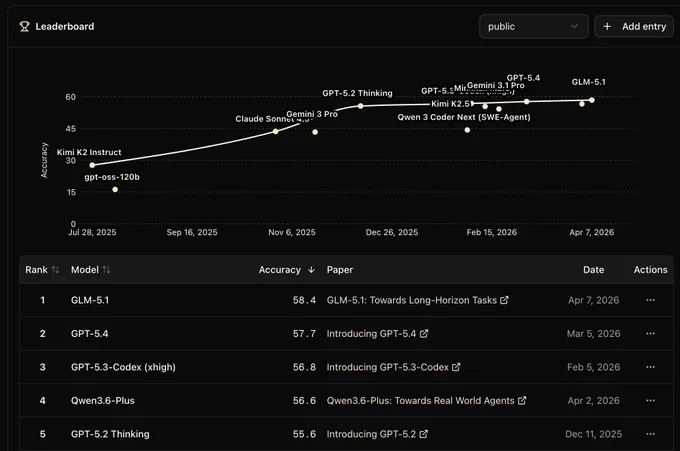
Task: Select the GLM-5.1 model name cell
Action: coord(90,300)
